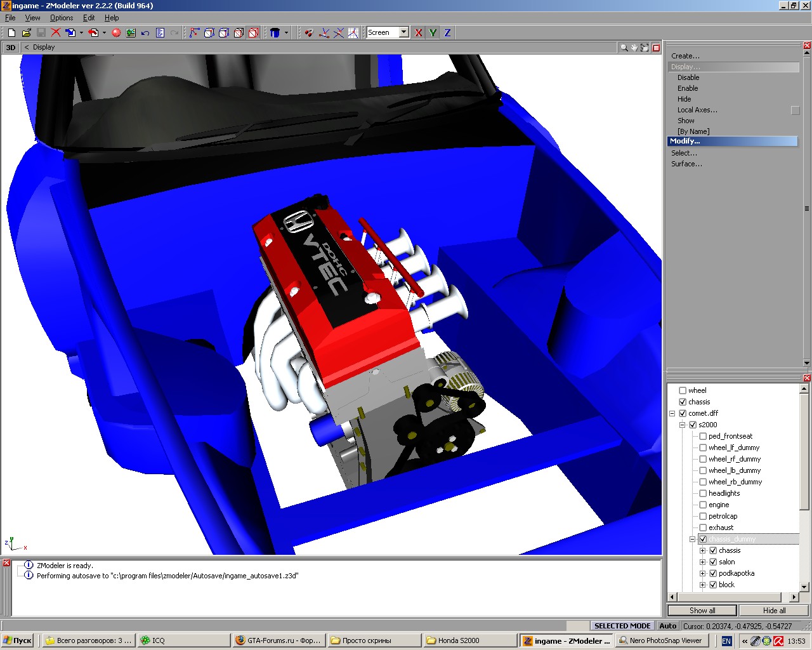Collapse the comet.dff tree node
Image resolution: width=812 pixels, height=650 pixels.
pyautogui.click(x=672, y=413)
